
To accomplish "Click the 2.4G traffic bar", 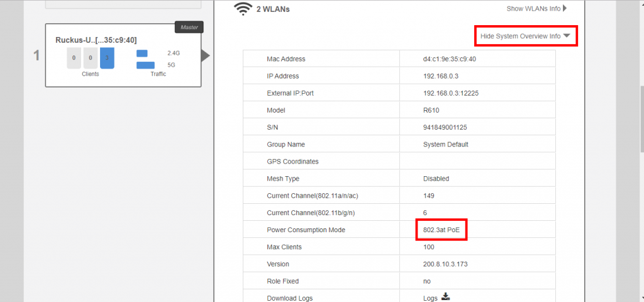I will 142,53.
